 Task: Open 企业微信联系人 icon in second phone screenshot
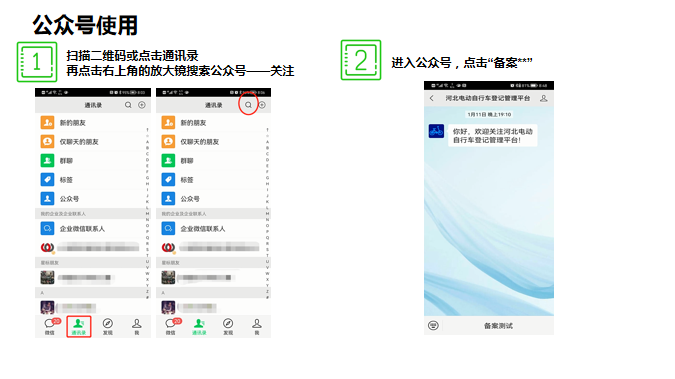pyautogui.click(x=168, y=228)
